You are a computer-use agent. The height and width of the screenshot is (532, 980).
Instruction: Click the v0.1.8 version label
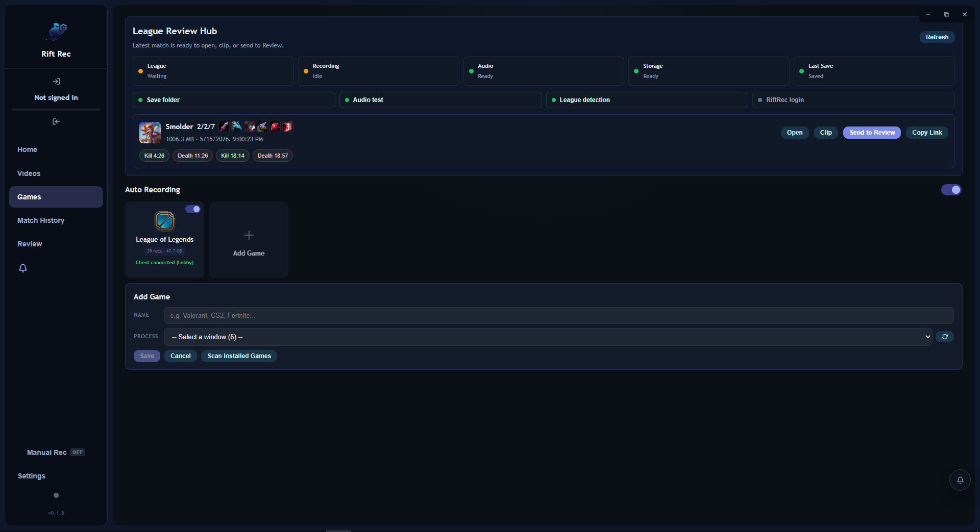(56, 513)
